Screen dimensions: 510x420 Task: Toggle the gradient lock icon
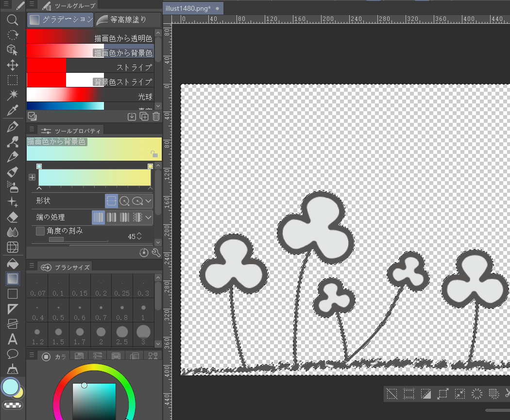(x=154, y=154)
